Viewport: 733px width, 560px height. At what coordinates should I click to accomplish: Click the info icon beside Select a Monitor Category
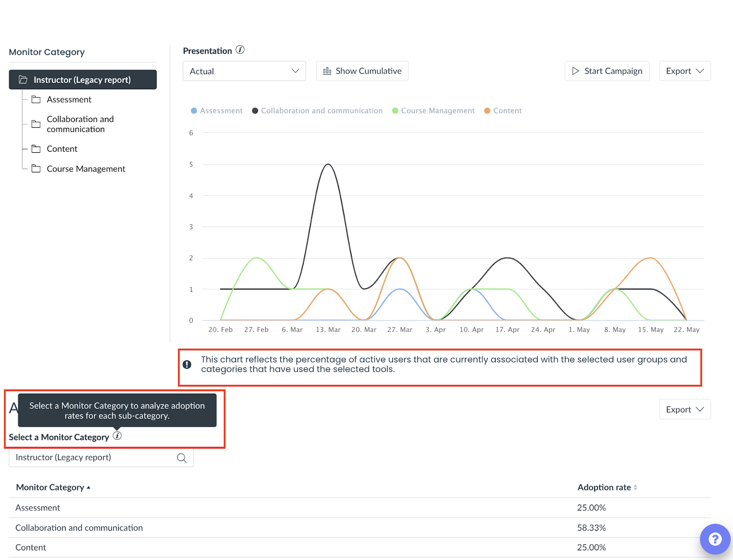click(117, 436)
